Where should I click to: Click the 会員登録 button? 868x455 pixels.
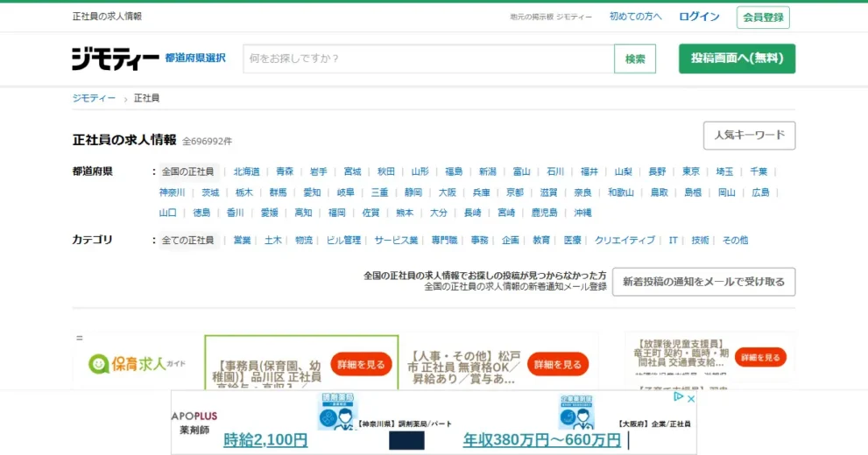click(x=763, y=17)
